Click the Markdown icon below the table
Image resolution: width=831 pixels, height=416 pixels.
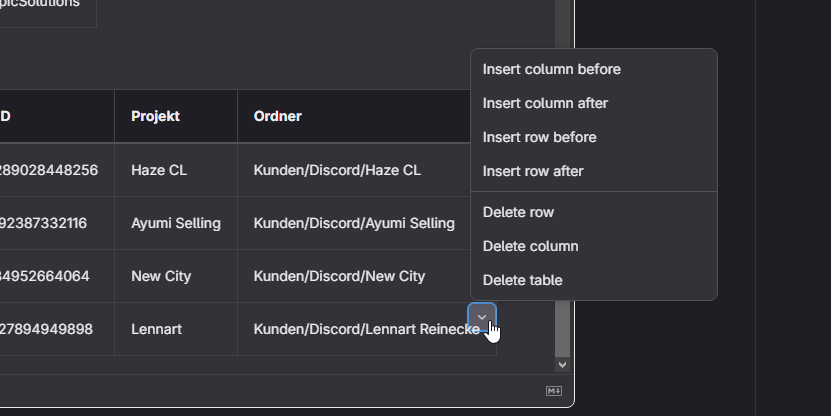pyautogui.click(x=554, y=391)
